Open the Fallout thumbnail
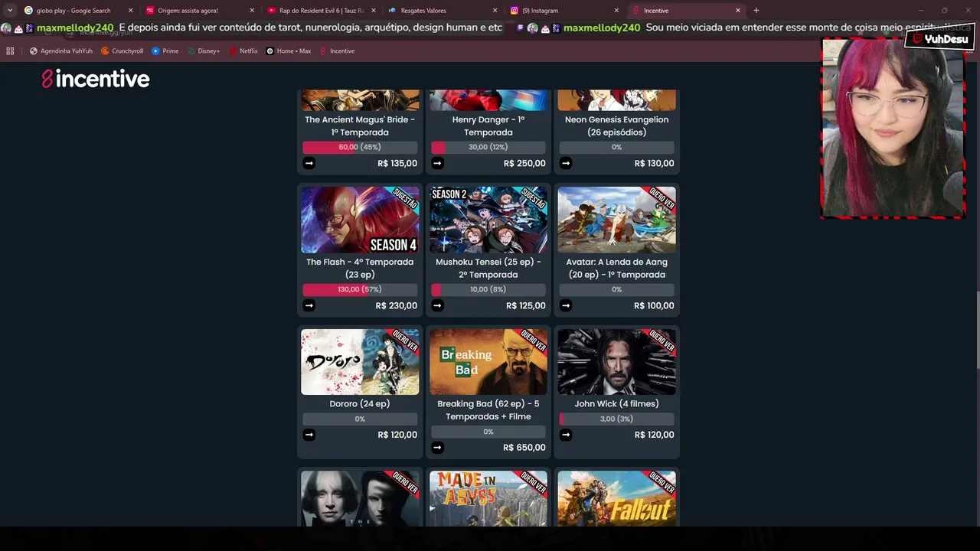Image resolution: width=980 pixels, height=551 pixels. [617, 498]
